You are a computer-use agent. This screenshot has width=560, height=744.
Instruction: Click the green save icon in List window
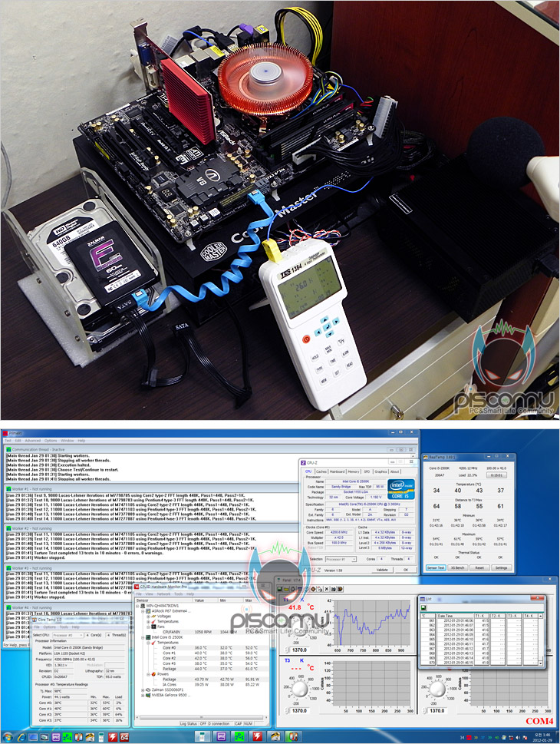tap(423, 608)
